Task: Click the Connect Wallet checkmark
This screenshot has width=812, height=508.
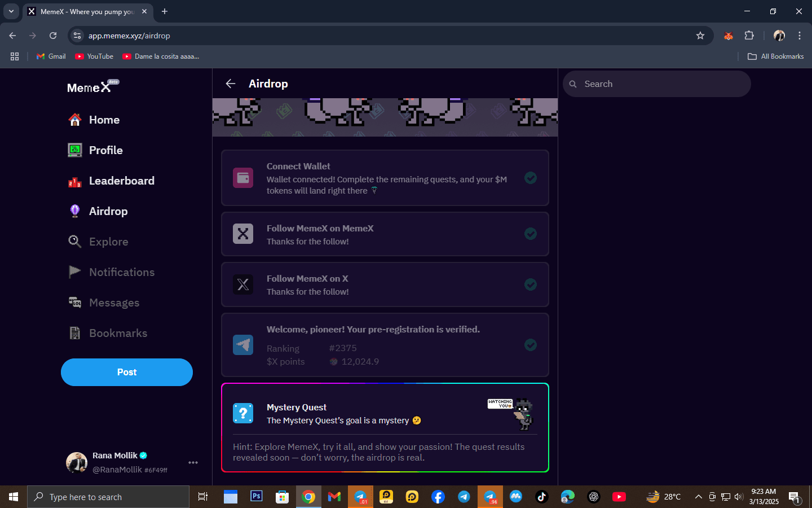Action: 530,178
